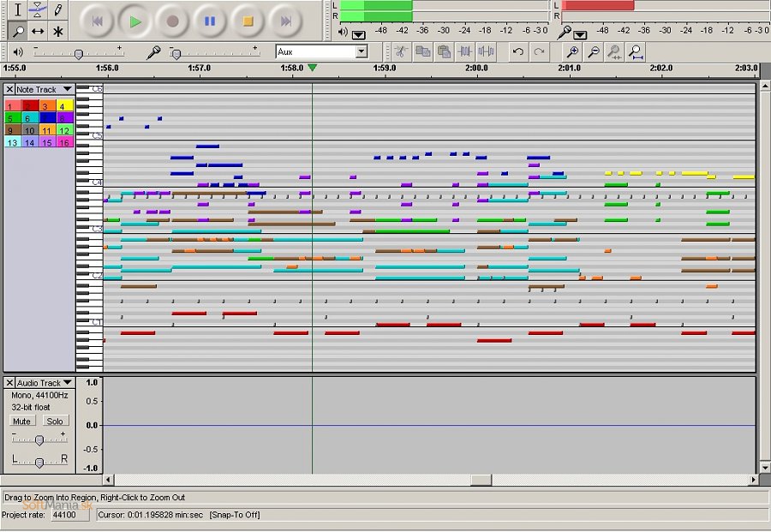
Task: Click the Audio Track gain slider
Action: [39, 440]
